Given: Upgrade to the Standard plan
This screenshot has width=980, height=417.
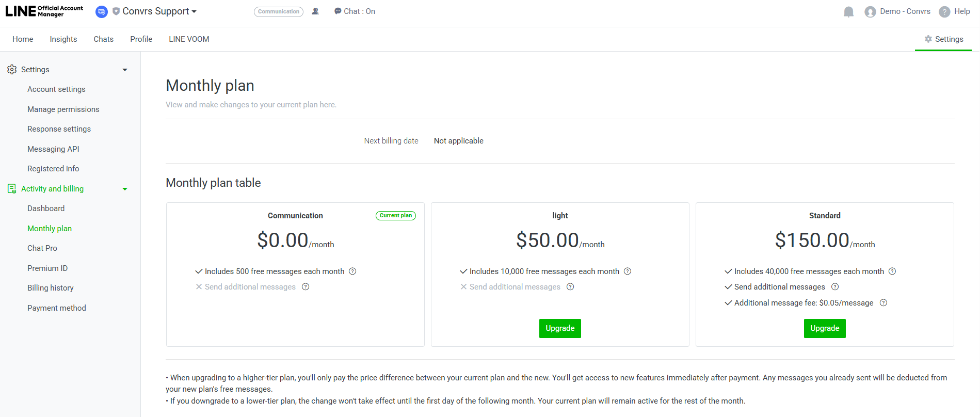Looking at the screenshot, I should coord(825,328).
